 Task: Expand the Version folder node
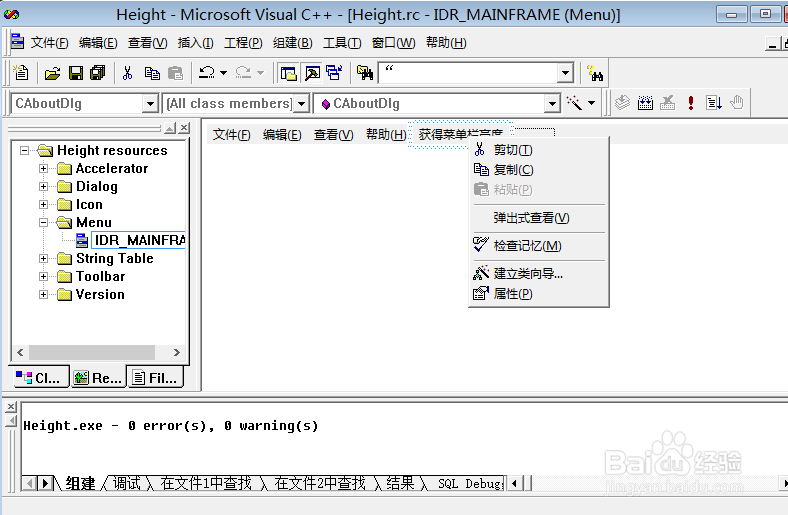[44, 294]
